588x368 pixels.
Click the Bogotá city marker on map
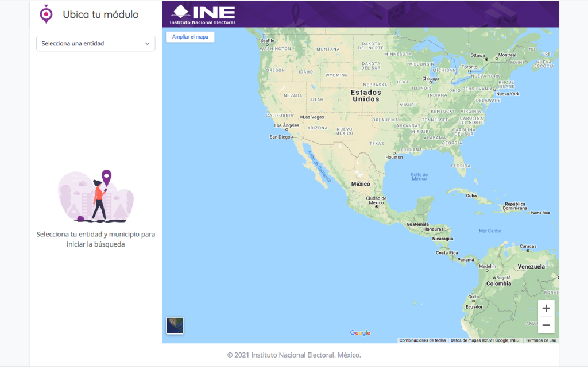pos(498,277)
